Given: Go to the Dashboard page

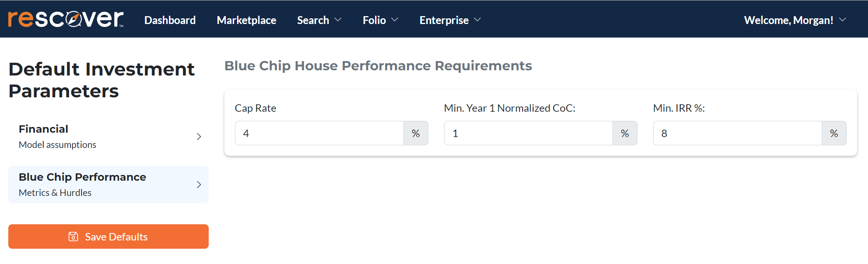Looking at the screenshot, I should (170, 20).
